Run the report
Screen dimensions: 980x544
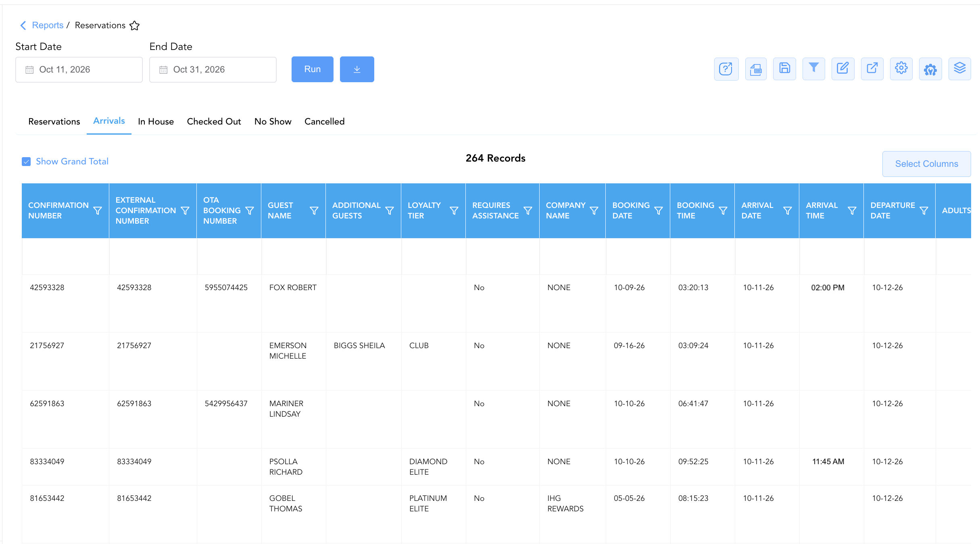(x=313, y=69)
